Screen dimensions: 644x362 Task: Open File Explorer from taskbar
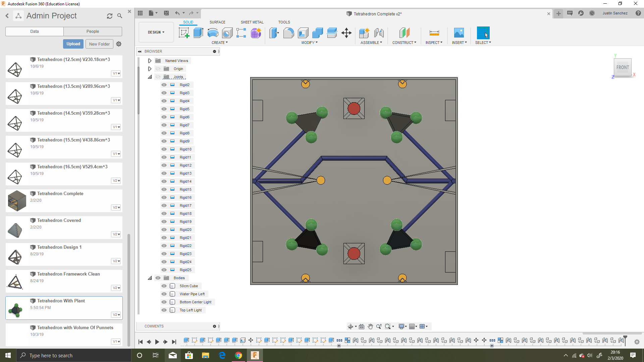pos(205,355)
